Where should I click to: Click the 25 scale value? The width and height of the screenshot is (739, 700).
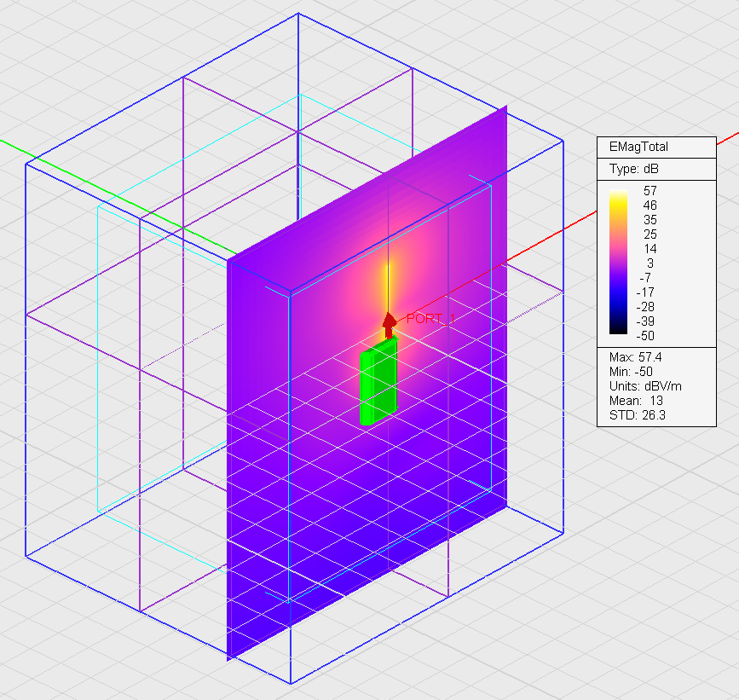pyautogui.click(x=650, y=234)
